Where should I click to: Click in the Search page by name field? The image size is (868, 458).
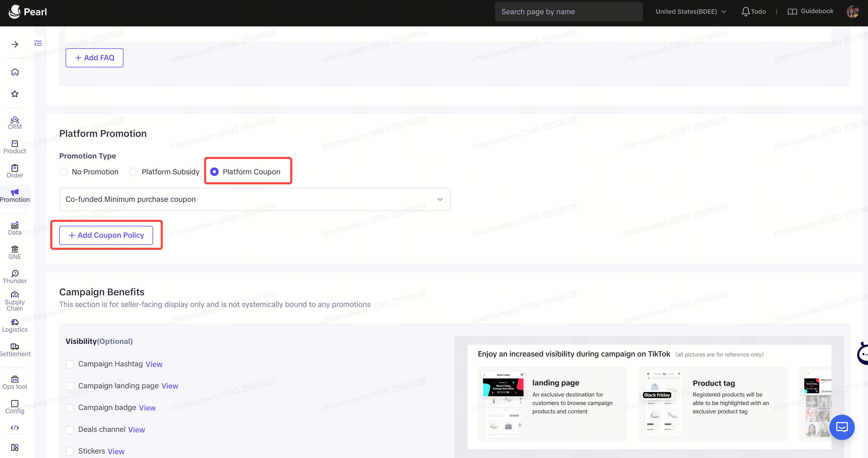[569, 12]
